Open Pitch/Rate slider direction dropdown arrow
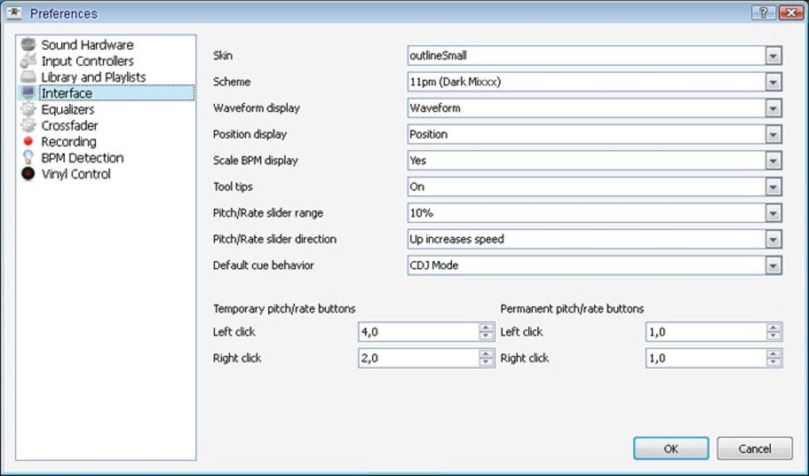Image resolution: width=809 pixels, height=476 pixels. pyautogui.click(x=773, y=239)
